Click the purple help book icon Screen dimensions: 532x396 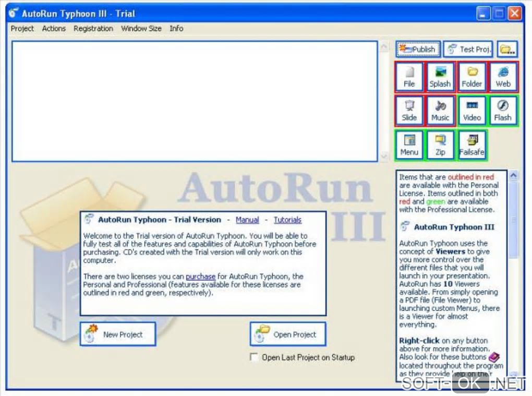coord(494,357)
